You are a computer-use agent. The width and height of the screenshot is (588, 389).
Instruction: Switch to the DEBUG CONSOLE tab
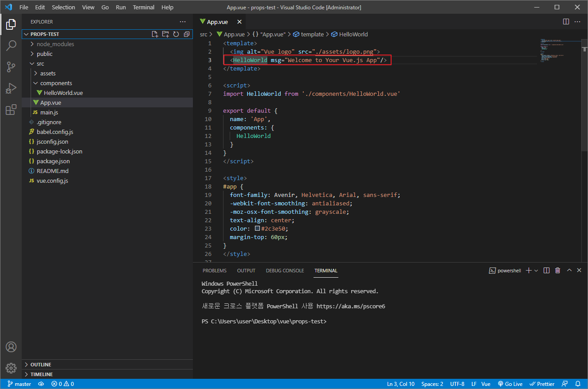point(285,271)
